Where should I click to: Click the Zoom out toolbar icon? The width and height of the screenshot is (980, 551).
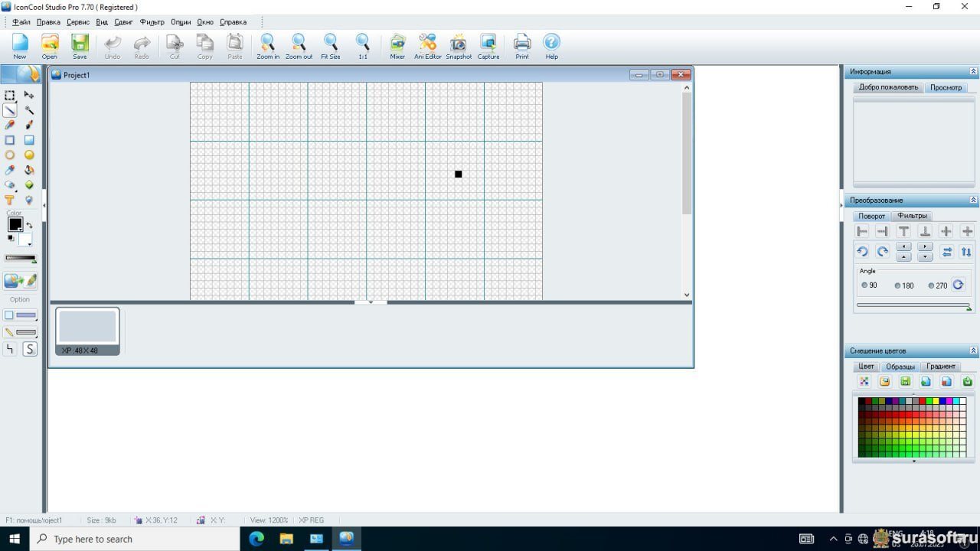299,46
